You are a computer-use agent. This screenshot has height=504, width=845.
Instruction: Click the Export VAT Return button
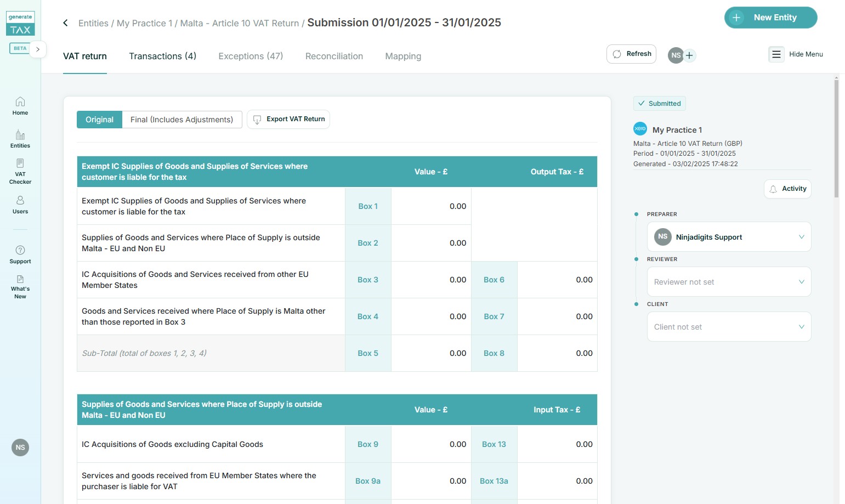288,119
